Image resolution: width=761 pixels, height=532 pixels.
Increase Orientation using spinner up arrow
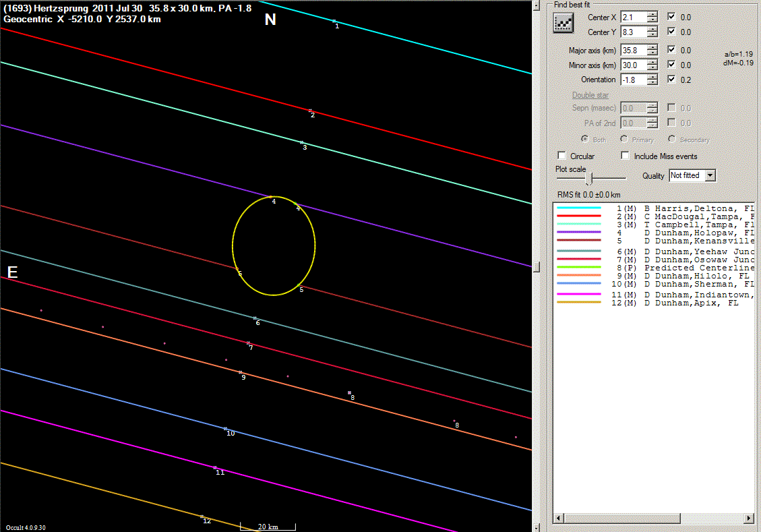pos(652,77)
